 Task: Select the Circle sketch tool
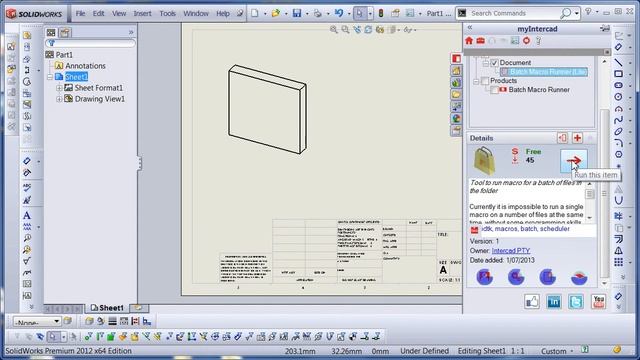click(618, 97)
